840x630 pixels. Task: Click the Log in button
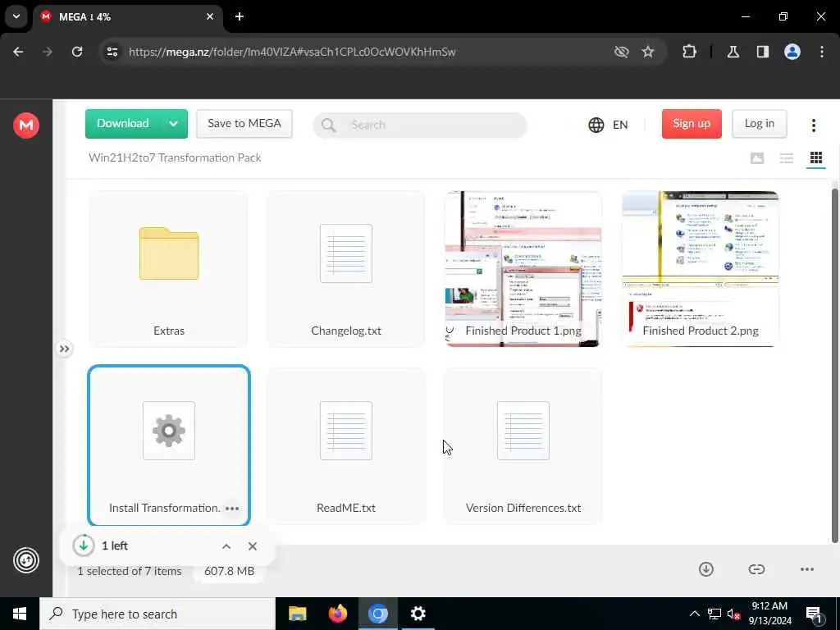759,124
